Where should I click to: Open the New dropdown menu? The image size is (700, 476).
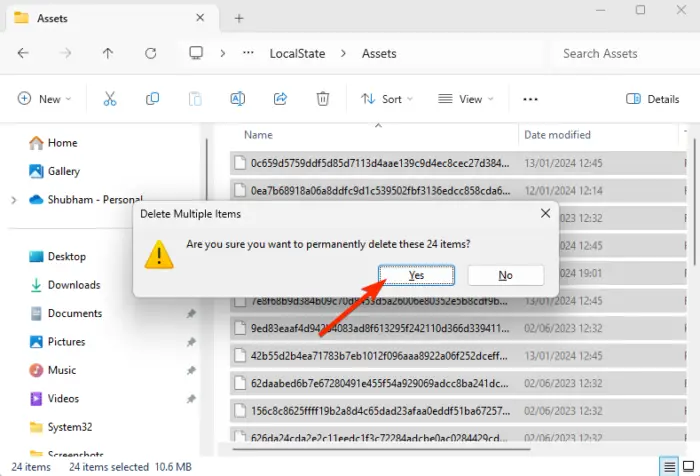[44, 99]
